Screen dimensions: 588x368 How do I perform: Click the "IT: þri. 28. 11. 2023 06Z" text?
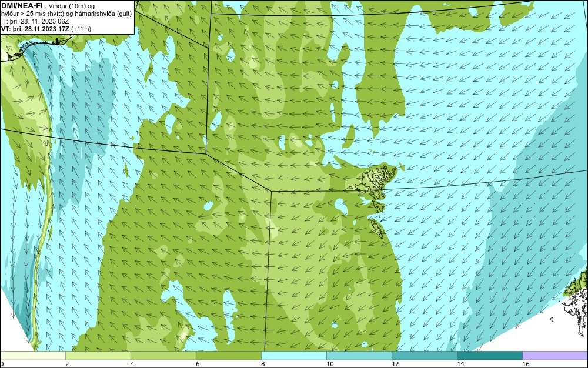click(x=35, y=21)
